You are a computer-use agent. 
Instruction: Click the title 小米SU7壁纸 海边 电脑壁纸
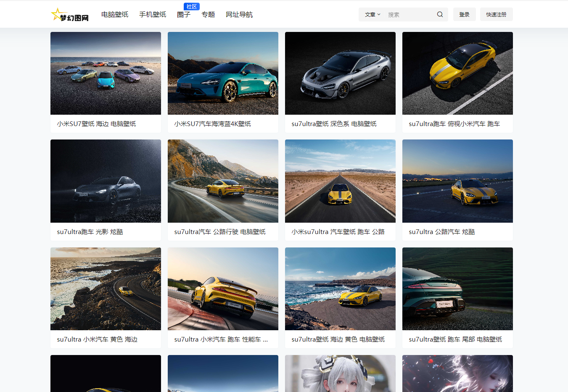pyautogui.click(x=96, y=124)
